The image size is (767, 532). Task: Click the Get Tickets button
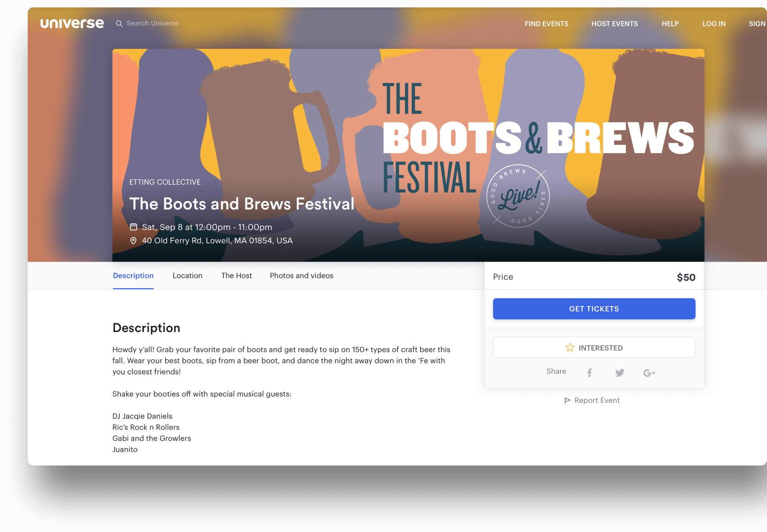594,309
